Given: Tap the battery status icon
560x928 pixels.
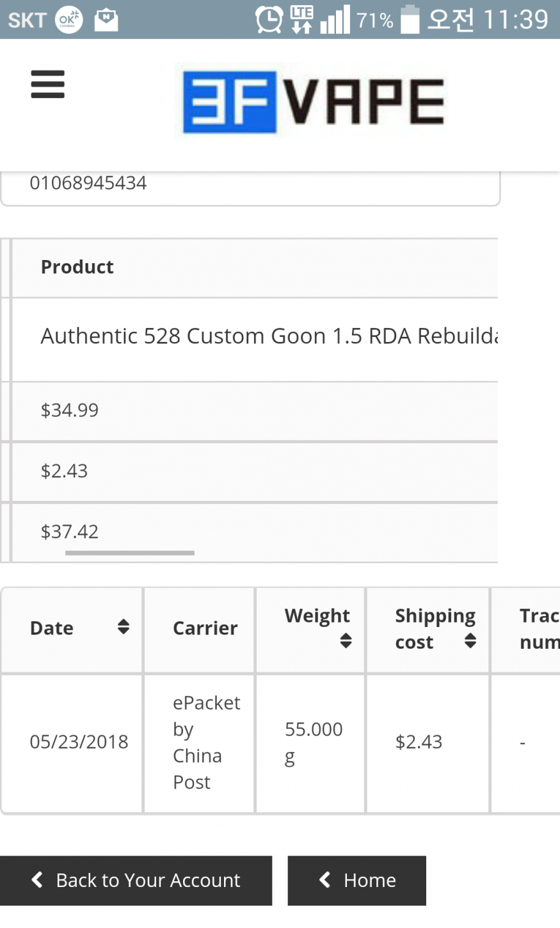Looking at the screenshot, I should (x=410, y=19).
